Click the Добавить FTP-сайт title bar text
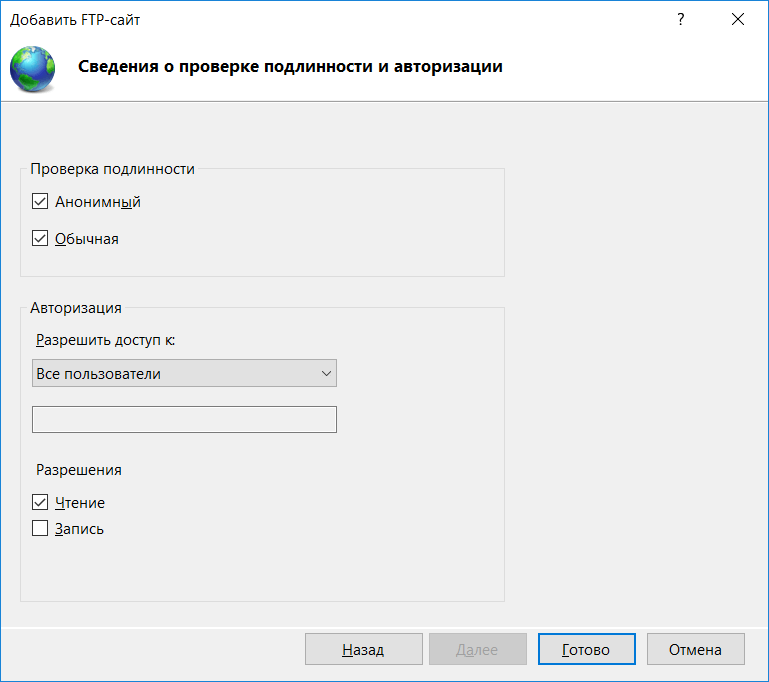The height and width of the screenshot is (682, 769). click(75, 20)
